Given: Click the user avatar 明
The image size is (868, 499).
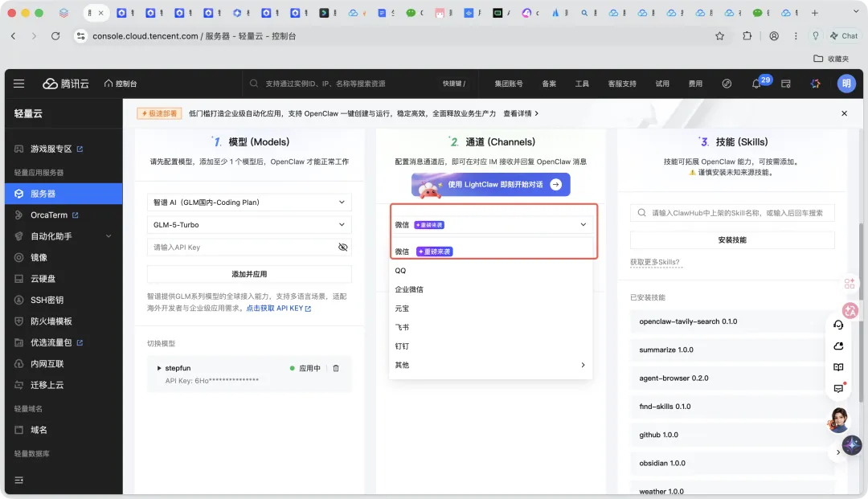Looking at the screenshot, I should [845, 84].
